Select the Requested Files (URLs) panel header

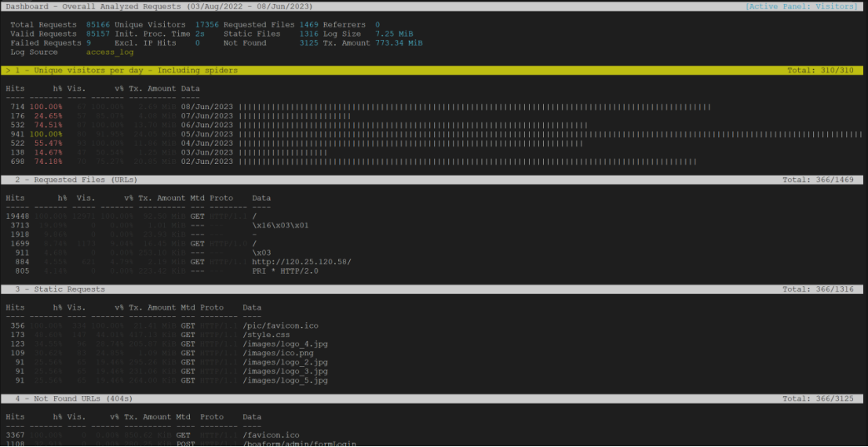[432, 180]
